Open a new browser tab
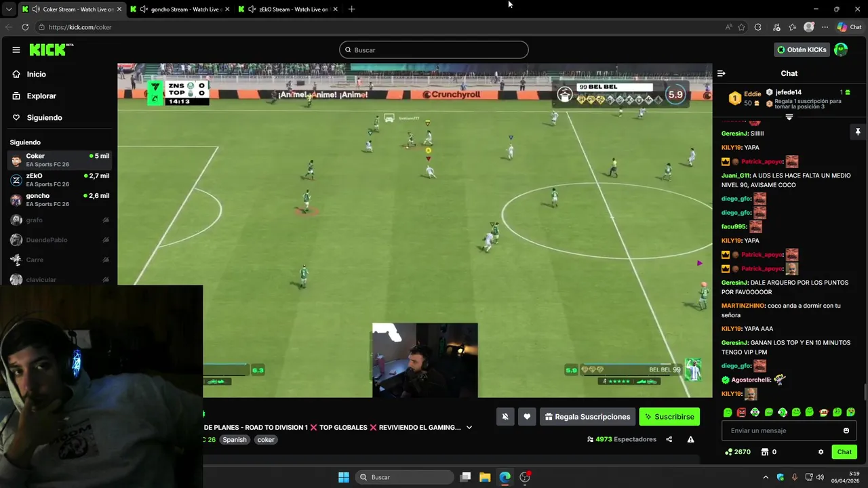The width and height of the screenshot is (868, 488). coord(351,9)
